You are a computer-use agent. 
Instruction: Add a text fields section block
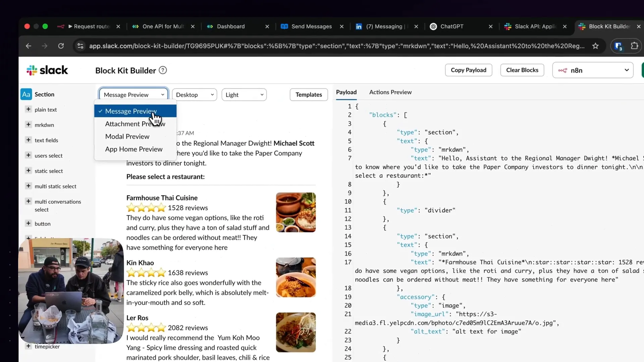click(29, 140)
